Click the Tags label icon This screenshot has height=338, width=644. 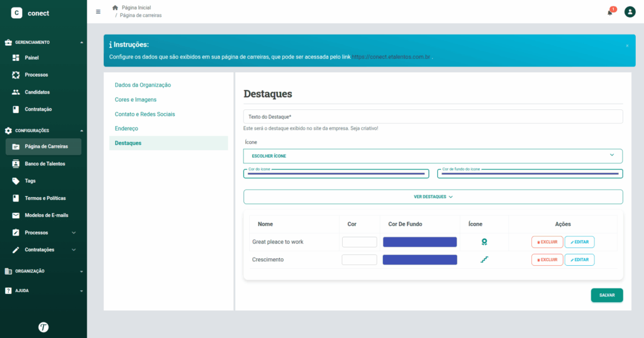(x=16, y=181)
